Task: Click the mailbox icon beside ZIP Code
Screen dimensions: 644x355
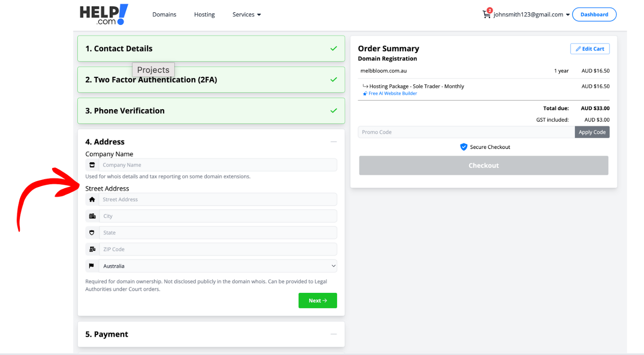Action: (92, 249)
